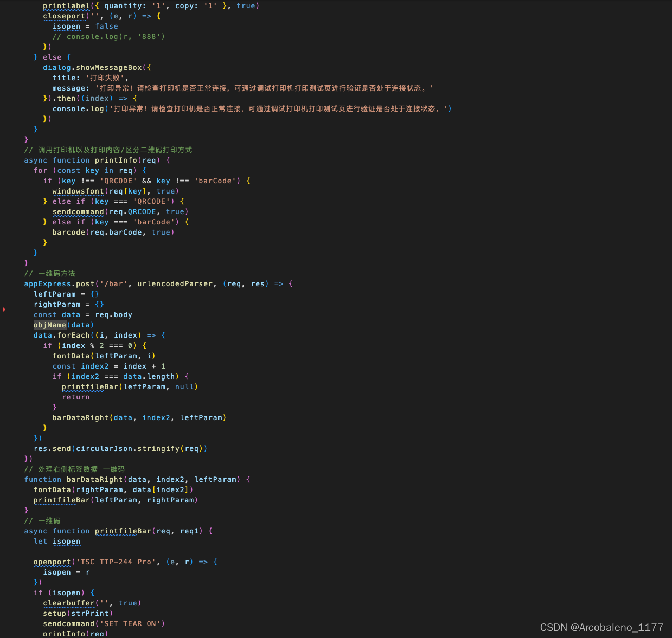Click the setup(strPrint) call
The width and height of the screenshot is (672, 638).
[78, 613]
